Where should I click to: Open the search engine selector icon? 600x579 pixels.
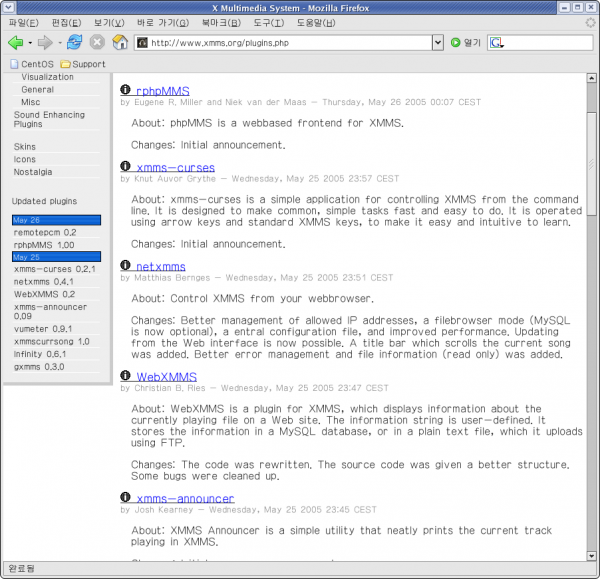(496, 43)
